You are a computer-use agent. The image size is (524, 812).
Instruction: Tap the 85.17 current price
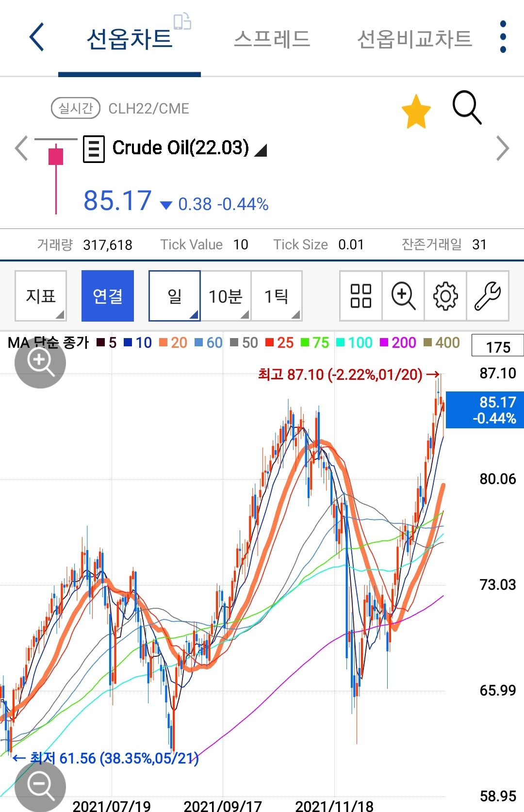(117, 200)
